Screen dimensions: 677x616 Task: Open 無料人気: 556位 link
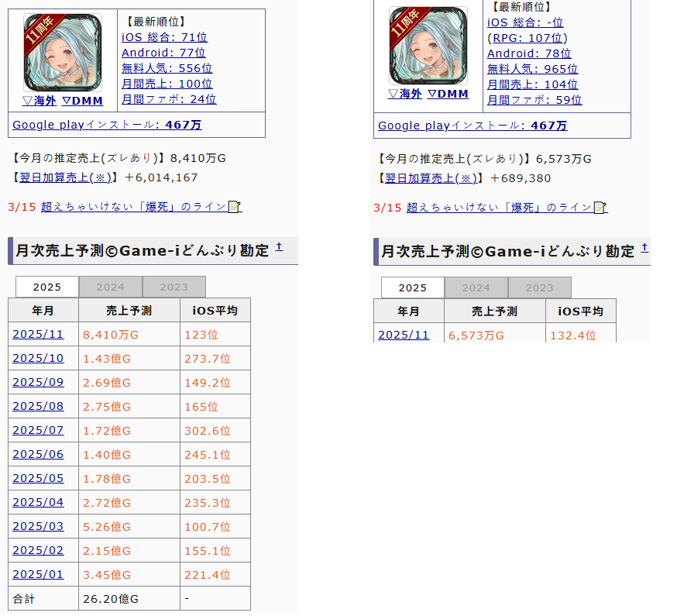(x=167, y=68)
